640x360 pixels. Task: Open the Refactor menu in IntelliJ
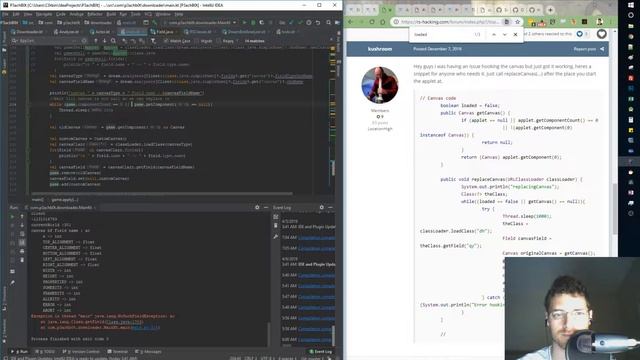coord(95,14)
